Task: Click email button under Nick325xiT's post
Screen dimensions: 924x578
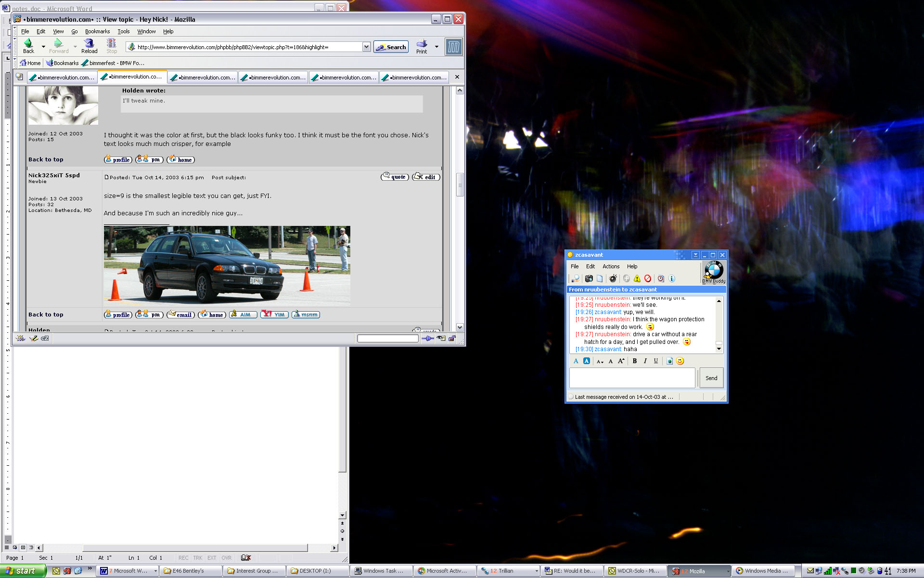Action: (x=180, y=315)
